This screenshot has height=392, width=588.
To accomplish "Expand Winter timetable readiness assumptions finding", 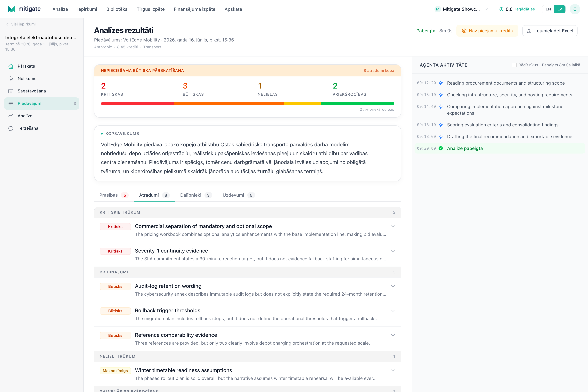I will click(393, 370).
